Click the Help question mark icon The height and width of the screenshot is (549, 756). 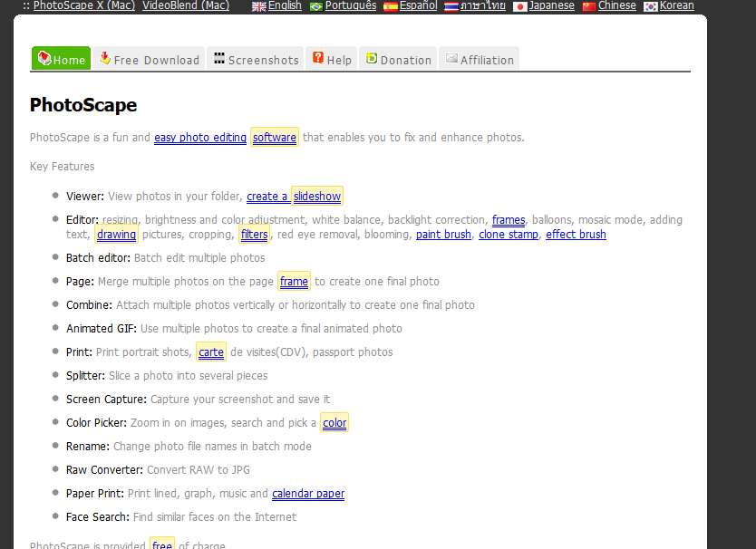[x=318, y=58]
